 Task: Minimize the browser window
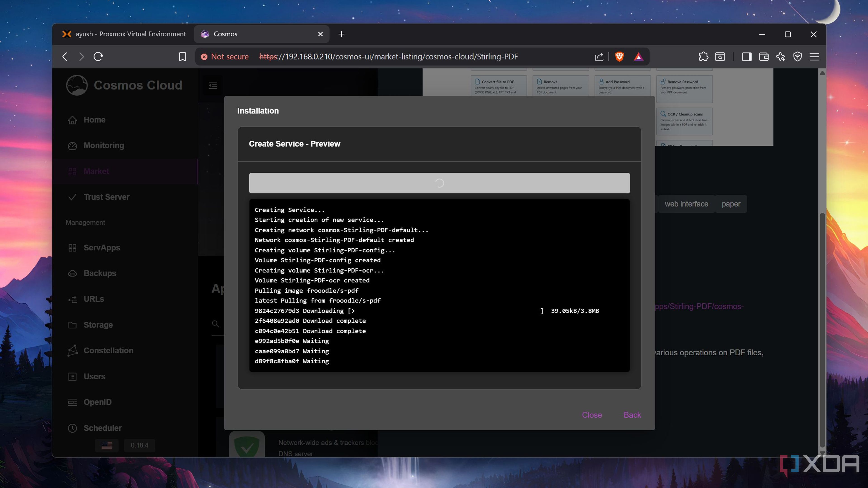pos(762,34)
